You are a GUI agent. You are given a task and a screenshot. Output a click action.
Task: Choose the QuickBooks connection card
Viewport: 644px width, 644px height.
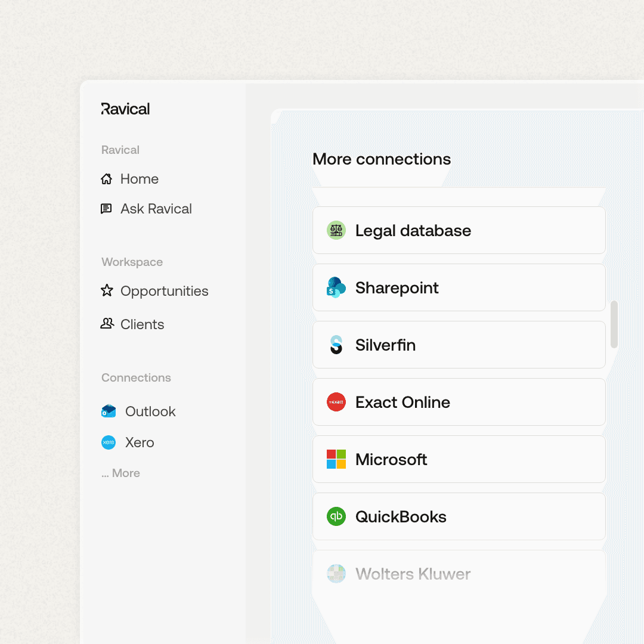click(x=459, y=516)
